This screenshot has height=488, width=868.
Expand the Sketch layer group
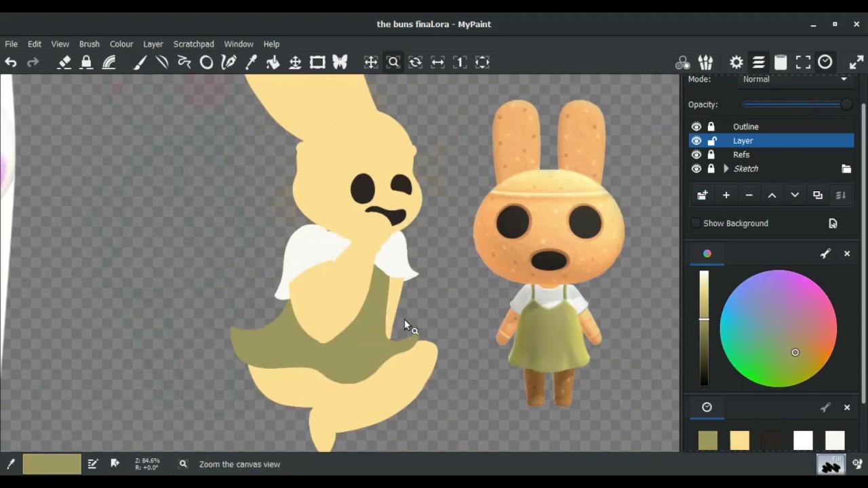pos(726,169)
